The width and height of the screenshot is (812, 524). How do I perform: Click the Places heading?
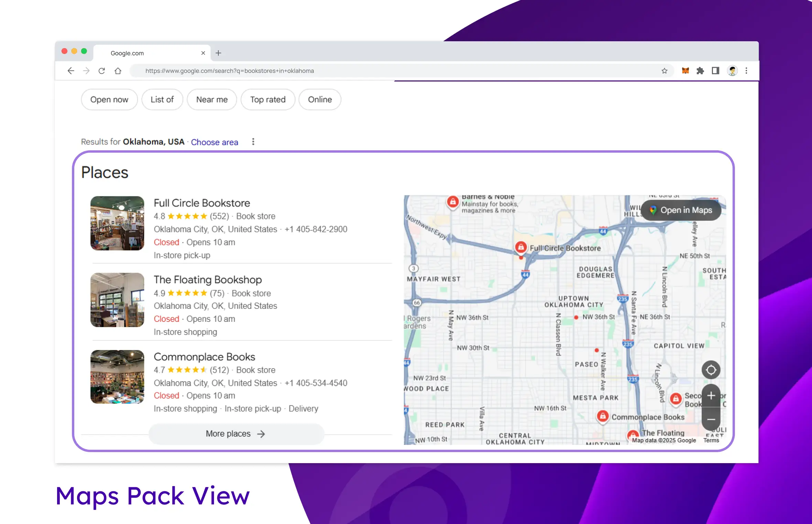tap(105, 173)
